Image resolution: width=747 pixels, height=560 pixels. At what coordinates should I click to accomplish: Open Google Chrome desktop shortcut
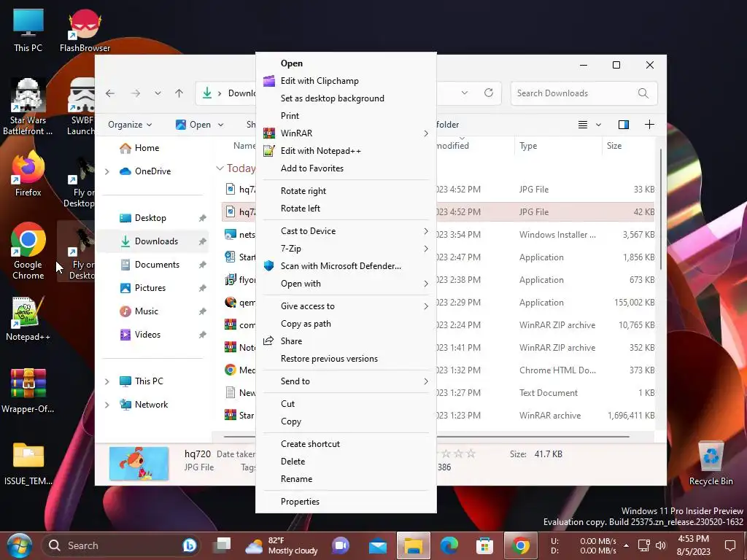coord(28,251)
